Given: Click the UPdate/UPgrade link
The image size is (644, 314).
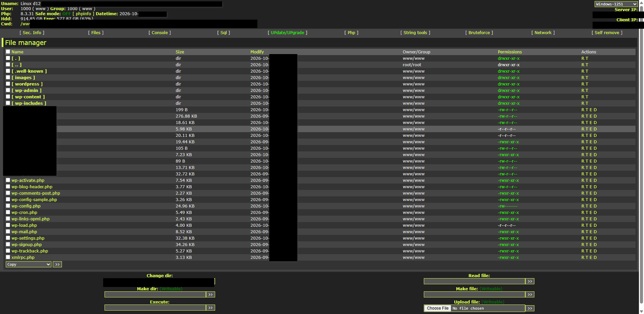Looking at the screenshot, I should coord(287,33).
